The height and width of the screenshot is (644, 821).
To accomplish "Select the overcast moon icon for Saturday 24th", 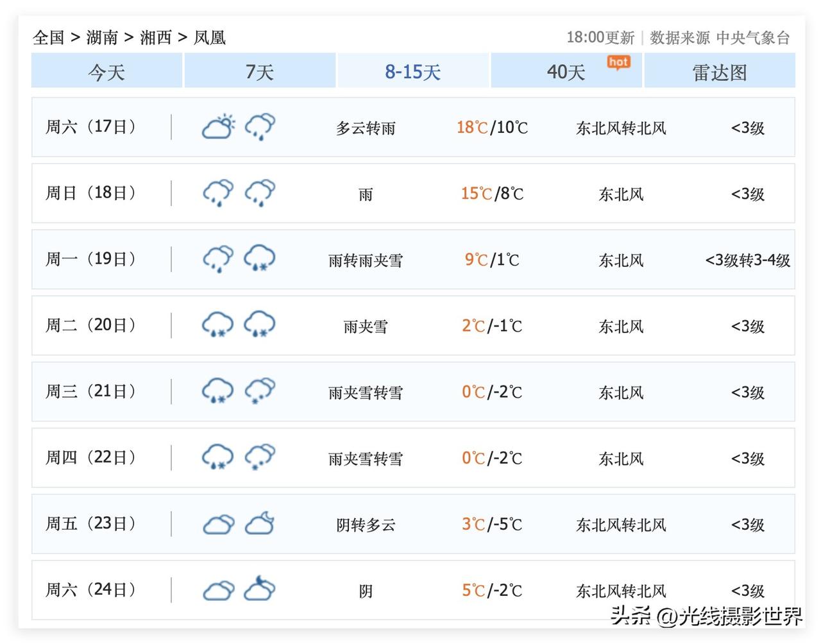I will [x=260, y=589].
